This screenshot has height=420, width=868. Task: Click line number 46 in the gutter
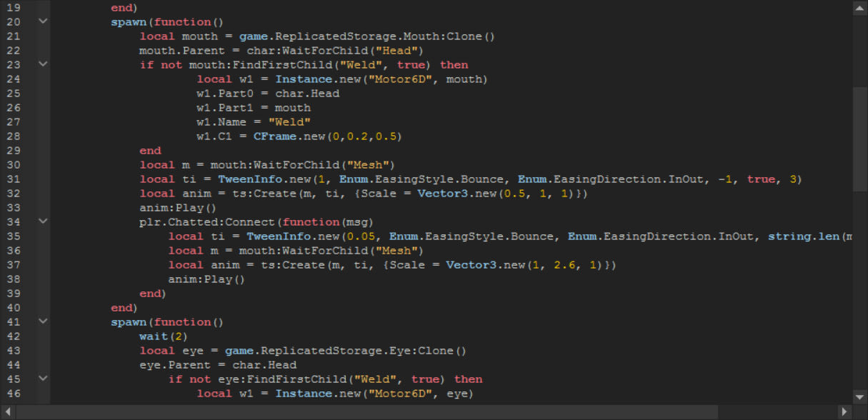coord(14,393)
